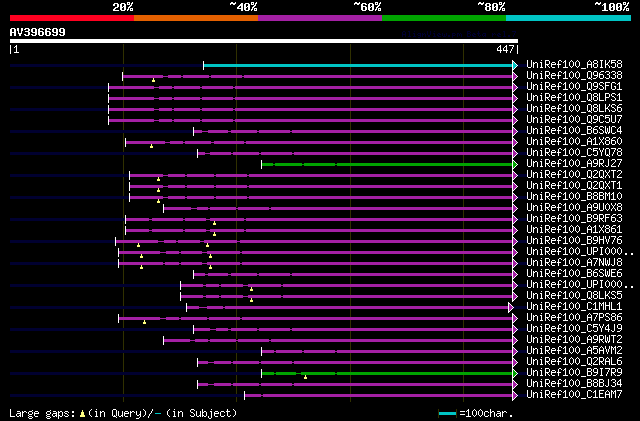Click the UniRef100_A1X861 label
The width and height of the screenshot is (640, 421).
[574, 230]
